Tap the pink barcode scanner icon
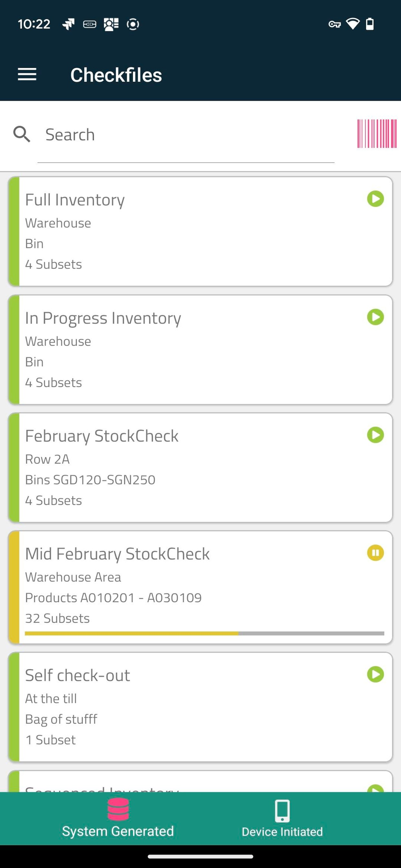 (x=377, y=134)
